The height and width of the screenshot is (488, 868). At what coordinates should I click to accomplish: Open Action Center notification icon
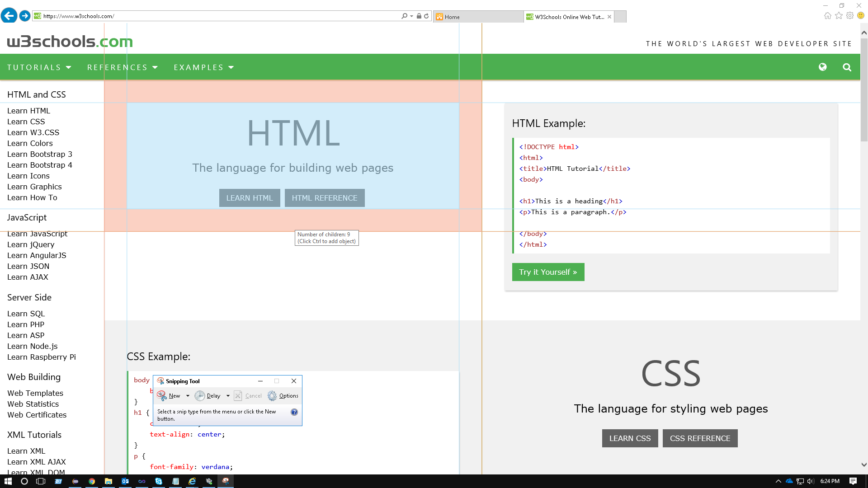point(853,481)
